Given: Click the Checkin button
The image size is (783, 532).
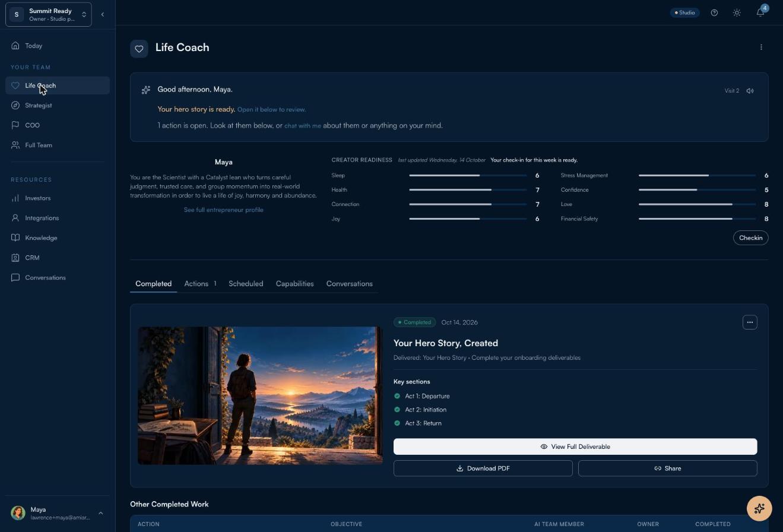Looking at the screenshot, I should [750, 237].
